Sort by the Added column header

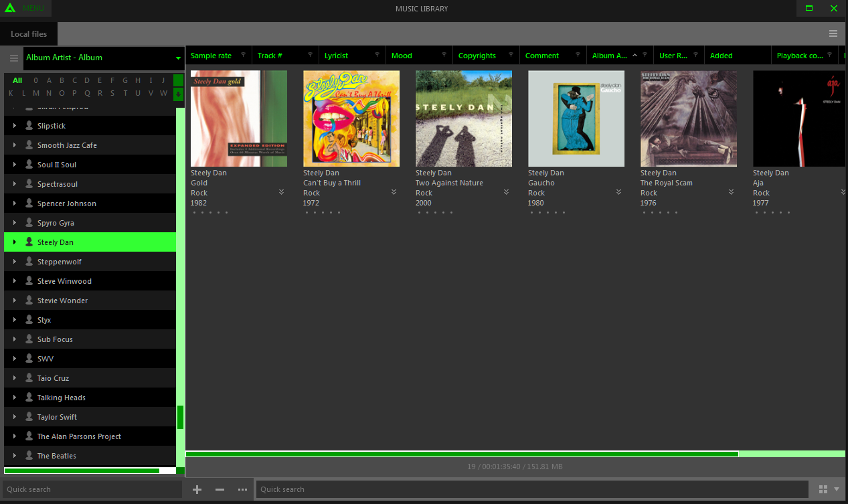(721, 56)
